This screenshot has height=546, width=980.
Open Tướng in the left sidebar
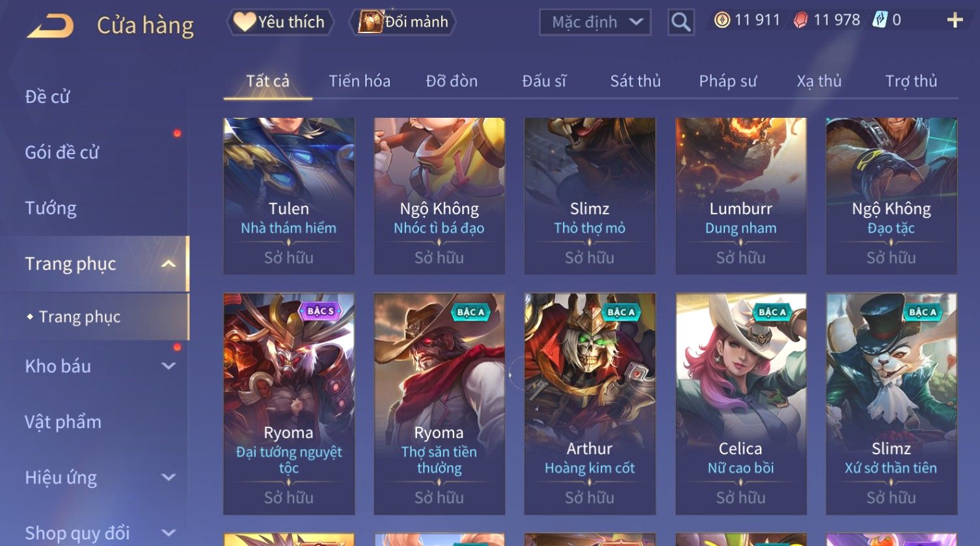click(51, 208)
